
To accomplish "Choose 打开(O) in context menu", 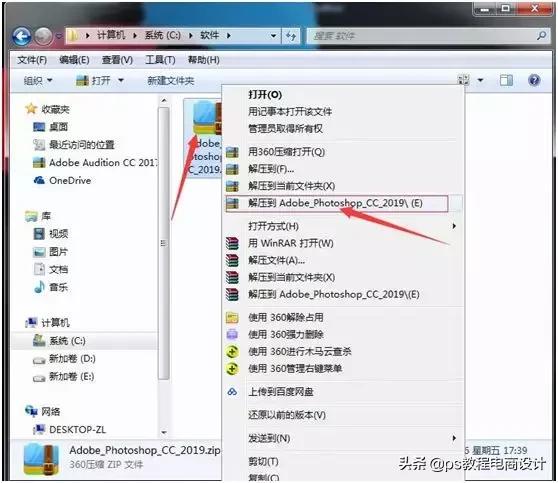I will pyautogui.click(x=265, y=95).
